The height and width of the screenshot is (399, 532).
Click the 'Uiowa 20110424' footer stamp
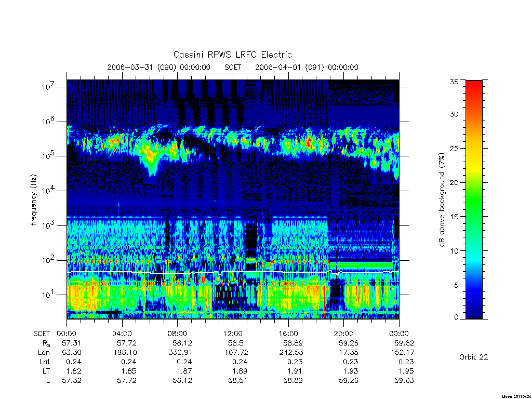tap(516, 396)
